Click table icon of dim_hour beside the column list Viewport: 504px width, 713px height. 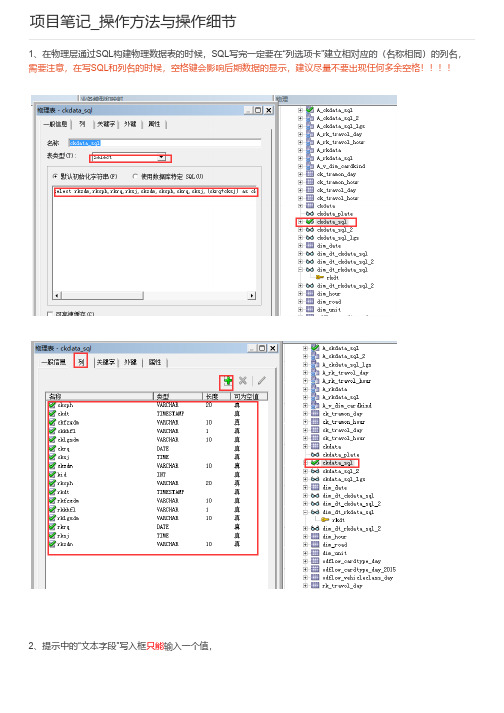click(315, 537)
